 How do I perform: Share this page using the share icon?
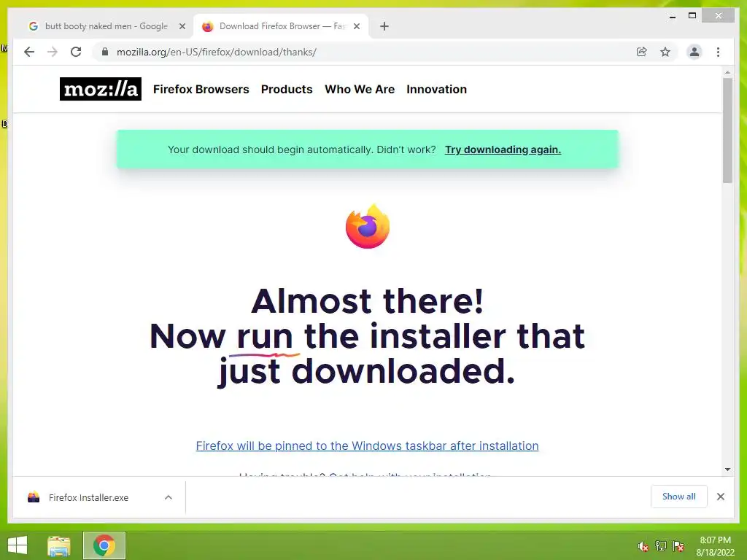(x=642, y=52)
